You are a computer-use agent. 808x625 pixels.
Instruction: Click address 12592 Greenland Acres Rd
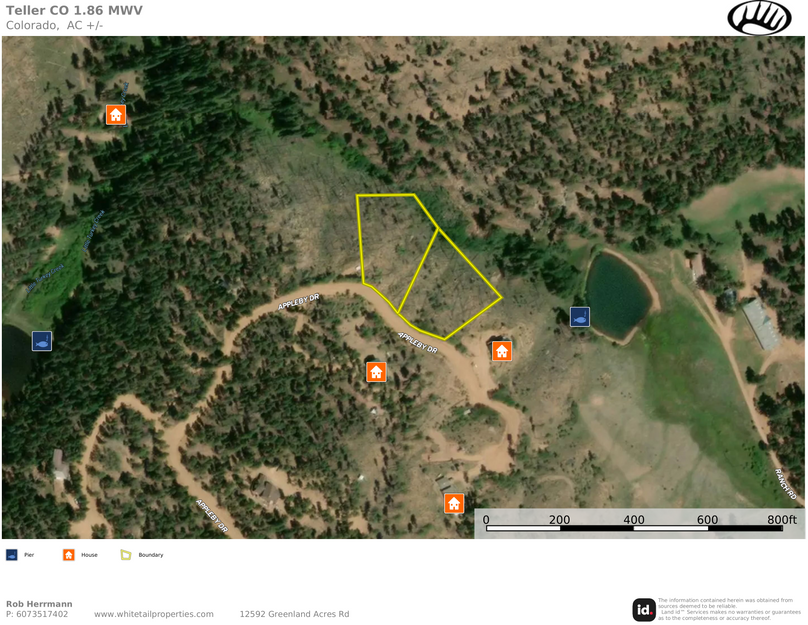click(x=294, y=614)
